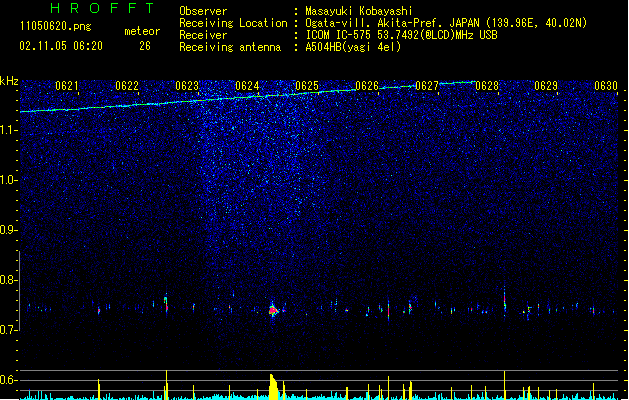629x400 pixels.
Task: Select the observer name Masayuki Kobayashi
Action: pos(358,11)
